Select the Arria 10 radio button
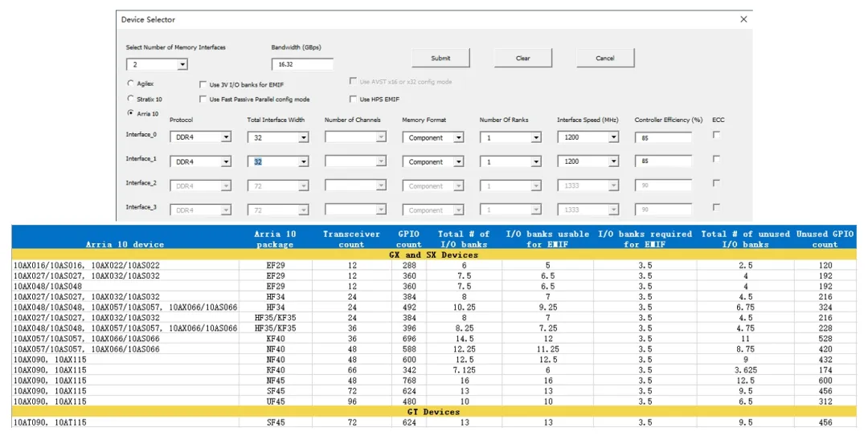868x436 pixels. tap(131, 113)
